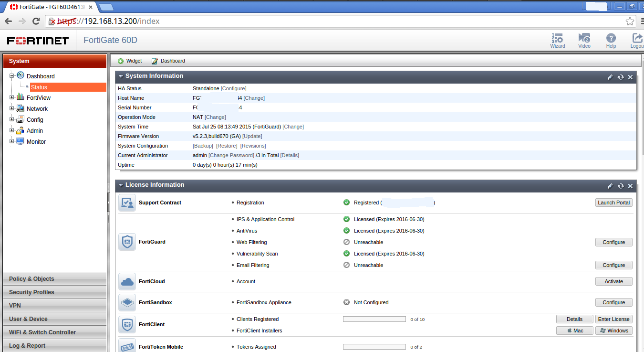Reload the page with browser refresh icon

(x=36, y=21)
